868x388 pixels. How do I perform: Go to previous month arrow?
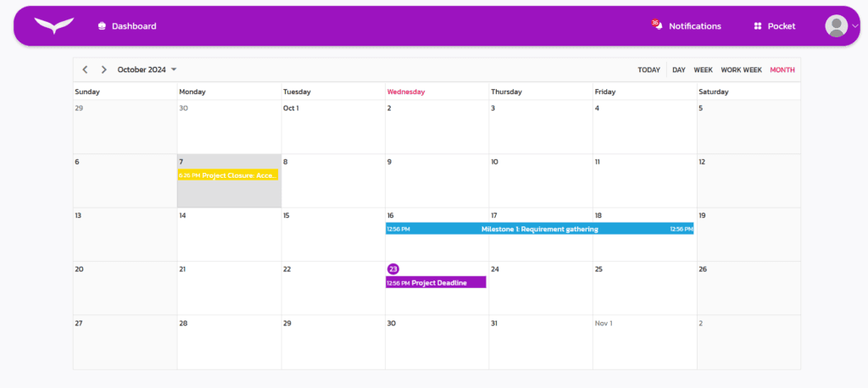click(85, 69)
